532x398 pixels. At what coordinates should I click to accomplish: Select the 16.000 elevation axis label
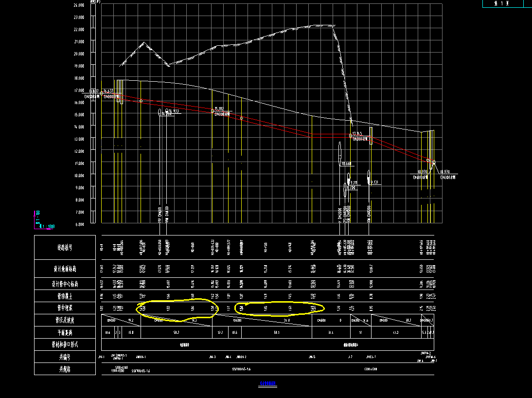tap(79, 103)
